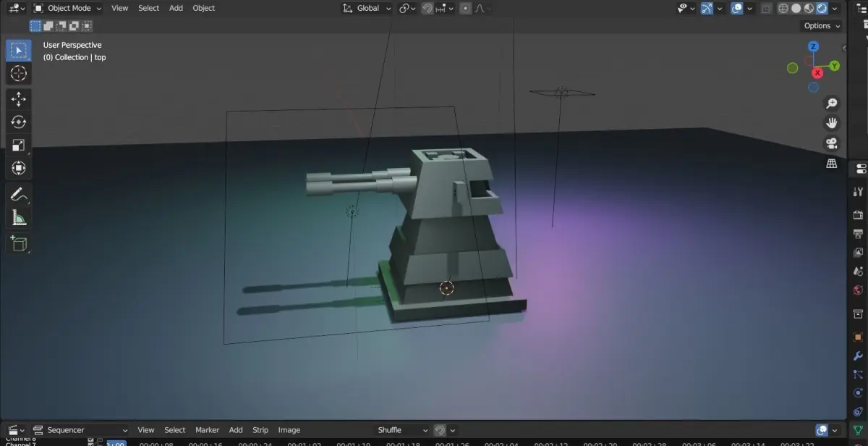Set select mode to intersect selection
This screenshot has height=446, width=868.
coord(87,26)
